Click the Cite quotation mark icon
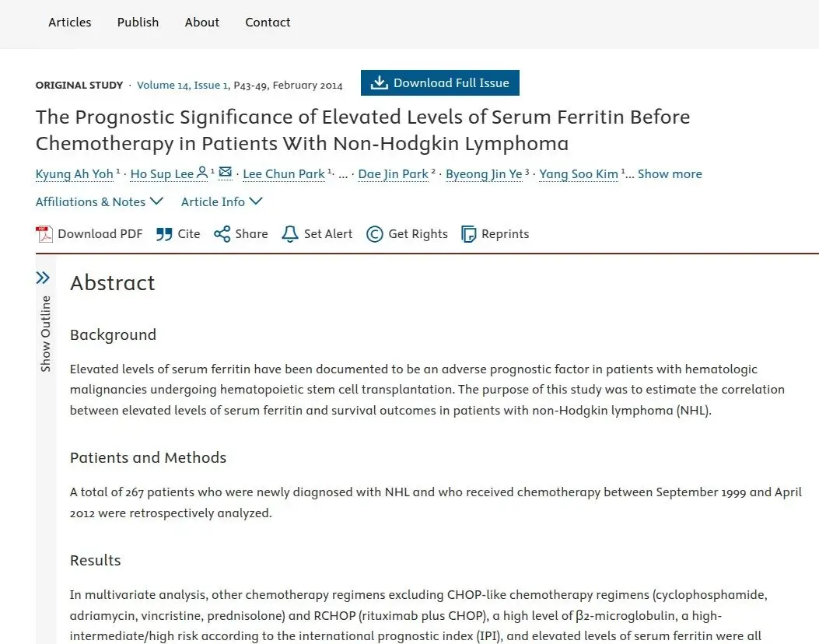The width and height of the screenshot is (819, 644). click(164, 234)
